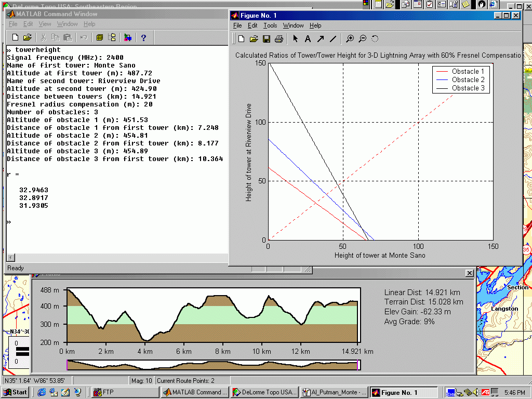This screenshot has width=532, height=399.
Task: Click the clock showing 5:46 PM
Action: [515, 393]
